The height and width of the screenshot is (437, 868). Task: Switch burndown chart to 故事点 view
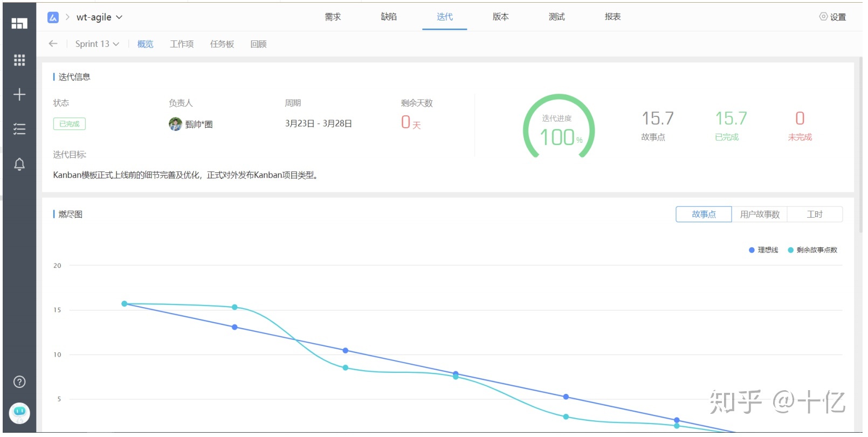click(704, 214)
